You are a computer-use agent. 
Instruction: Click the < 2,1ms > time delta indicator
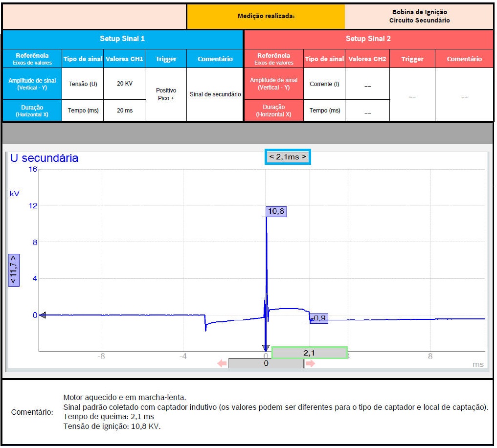coord(288,157)
